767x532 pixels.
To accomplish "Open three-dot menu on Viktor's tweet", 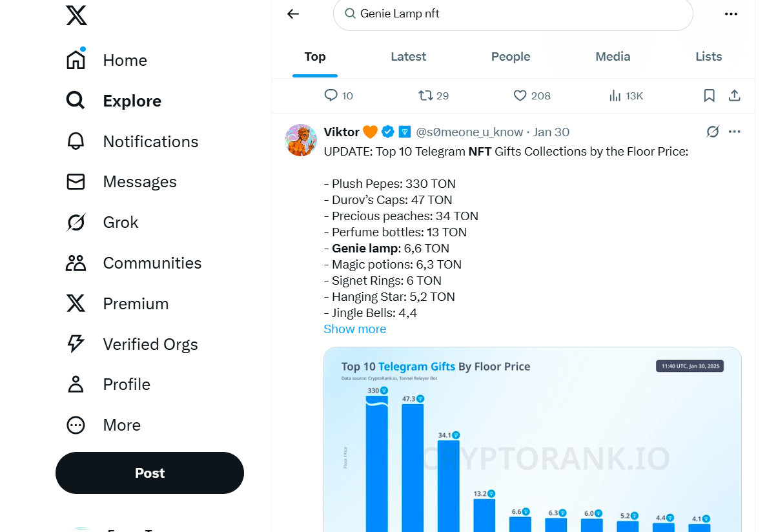I will 734,132.
